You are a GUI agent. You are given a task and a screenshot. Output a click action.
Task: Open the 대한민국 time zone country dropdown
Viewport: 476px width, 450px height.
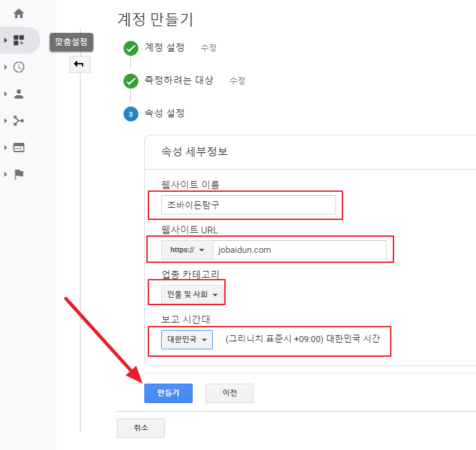(x=187, y=339)
